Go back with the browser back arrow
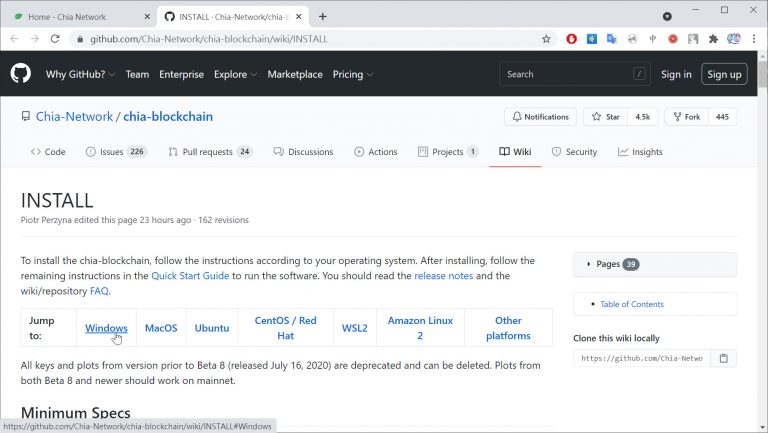The width and height of the screenshot is (768, 433). 13,39
